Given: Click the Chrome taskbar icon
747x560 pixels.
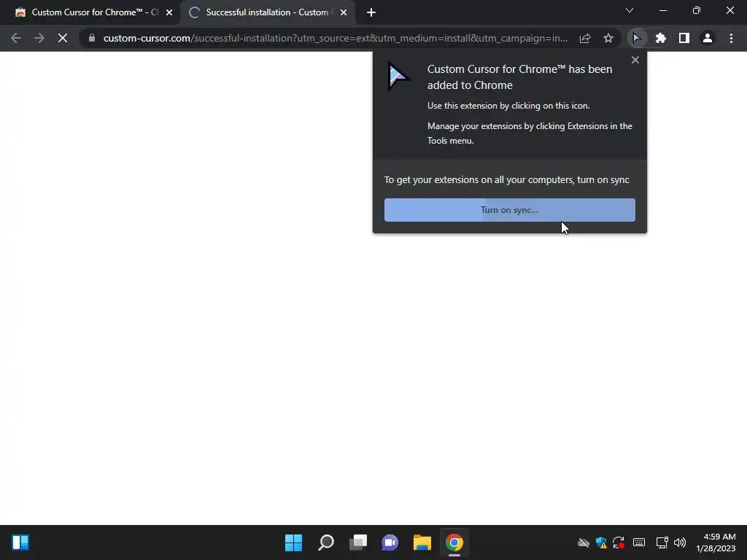Looking at the screenshot, I should click(x=454, y=542).
